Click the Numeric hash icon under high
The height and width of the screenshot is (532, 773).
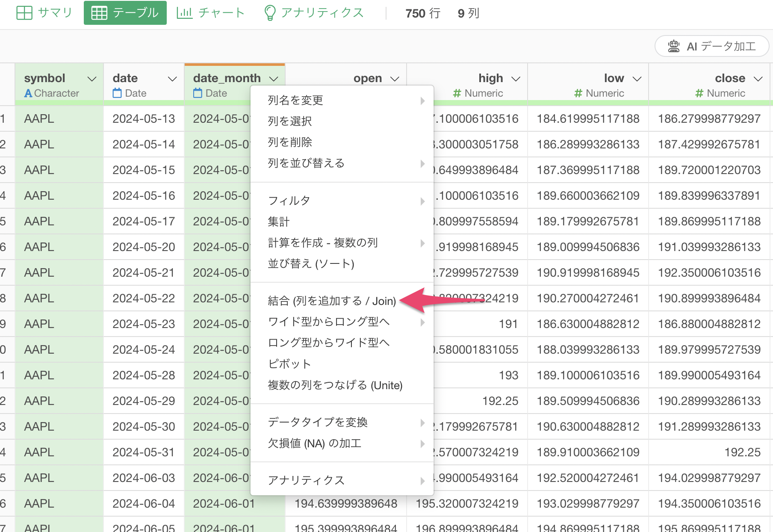(x=457, y=93)
